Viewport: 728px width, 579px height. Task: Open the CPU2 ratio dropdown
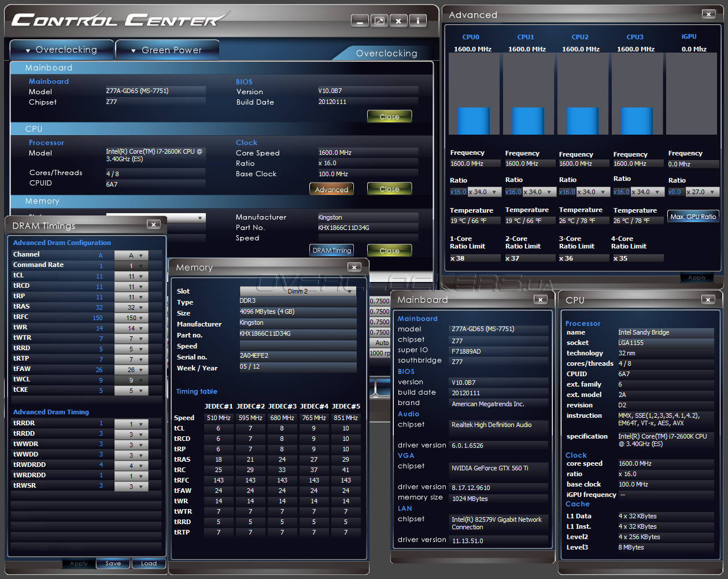[592, 192]
